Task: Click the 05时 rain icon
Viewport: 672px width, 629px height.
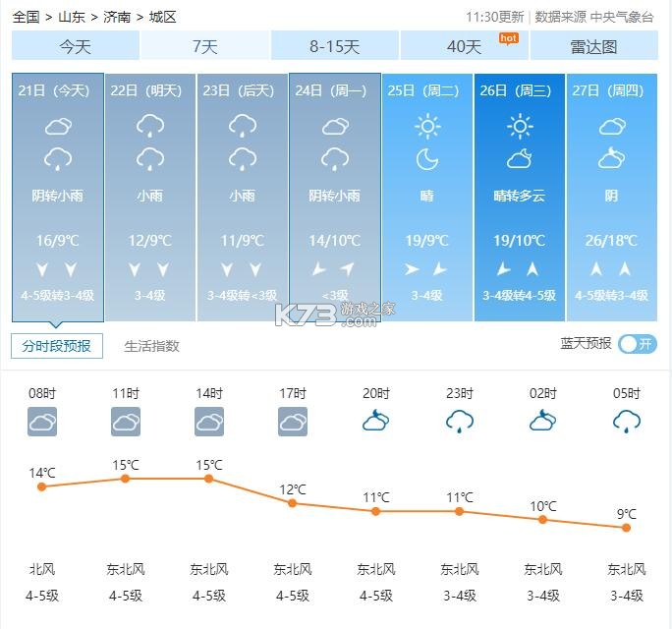Action: [x=627, y=421]
